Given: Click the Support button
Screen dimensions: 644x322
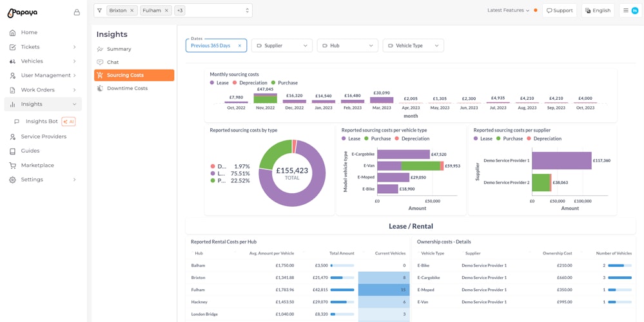Looking at the screenshot, I should coord(560,11).
